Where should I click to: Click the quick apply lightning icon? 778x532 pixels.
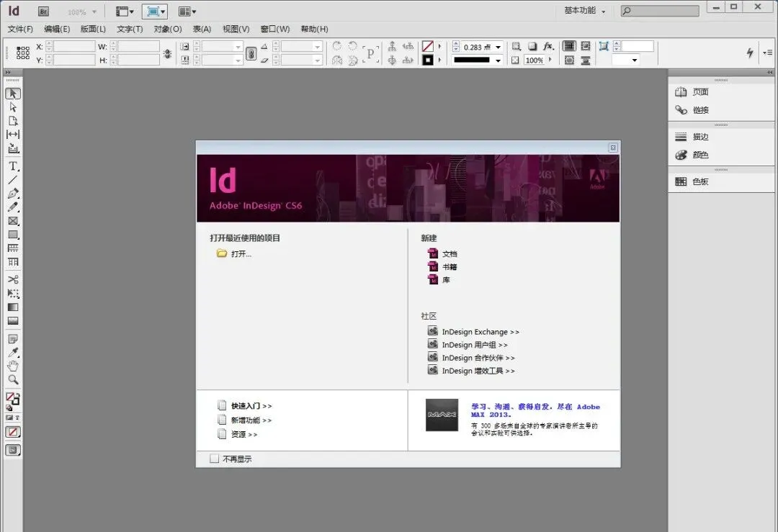click(750, 53)
